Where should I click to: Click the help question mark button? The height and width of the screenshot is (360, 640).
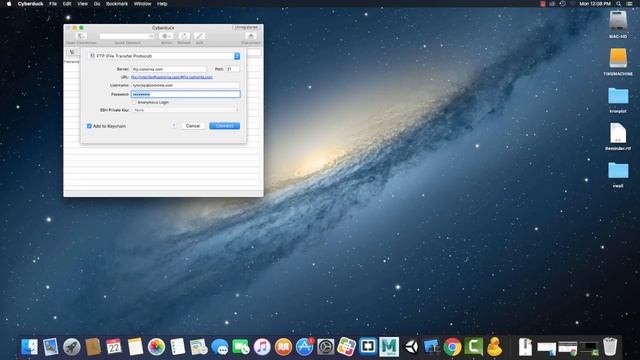pyautogui.click(x=174, y=126)
